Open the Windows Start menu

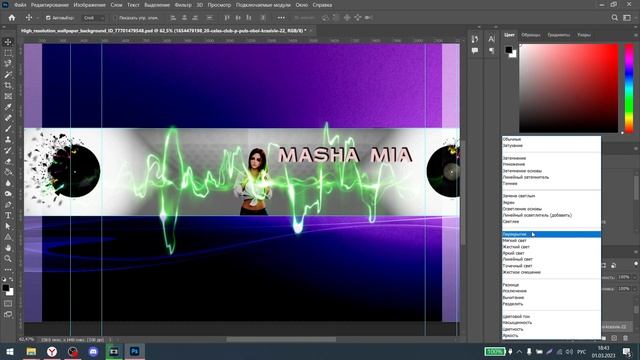point(10,351)
